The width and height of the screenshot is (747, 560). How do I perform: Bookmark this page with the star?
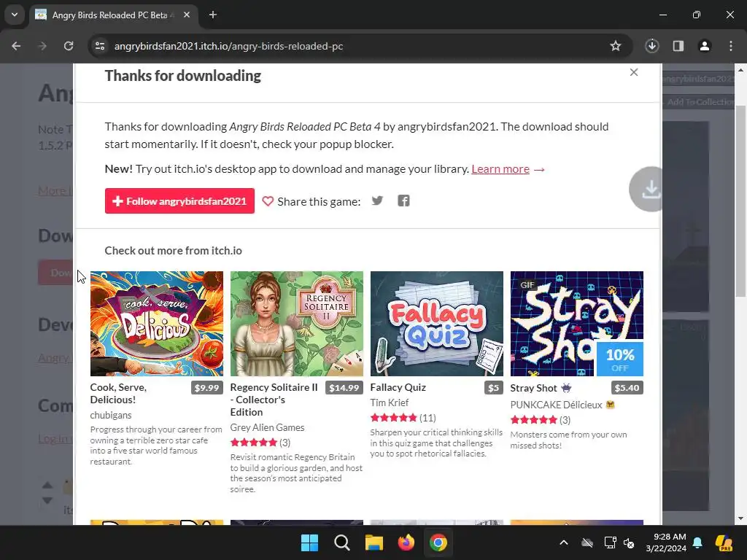coord(616,46)
